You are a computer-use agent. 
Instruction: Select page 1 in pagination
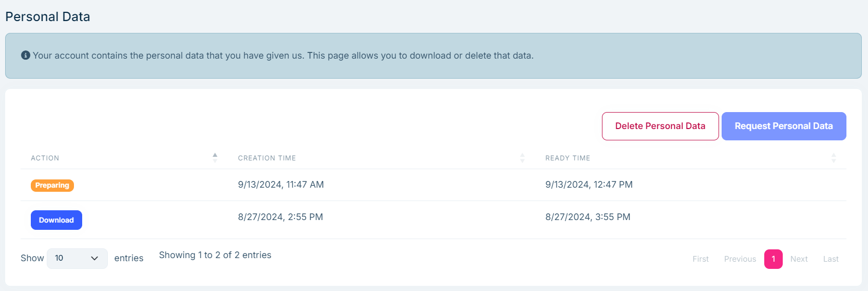click(773, 259)
